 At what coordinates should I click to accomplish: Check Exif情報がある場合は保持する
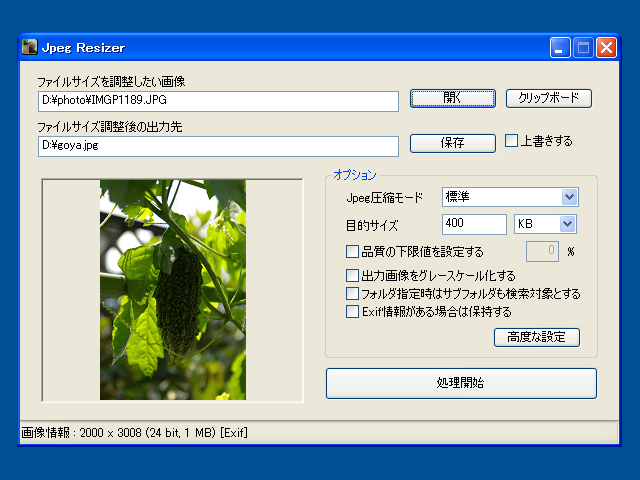(x=352, y=311)
